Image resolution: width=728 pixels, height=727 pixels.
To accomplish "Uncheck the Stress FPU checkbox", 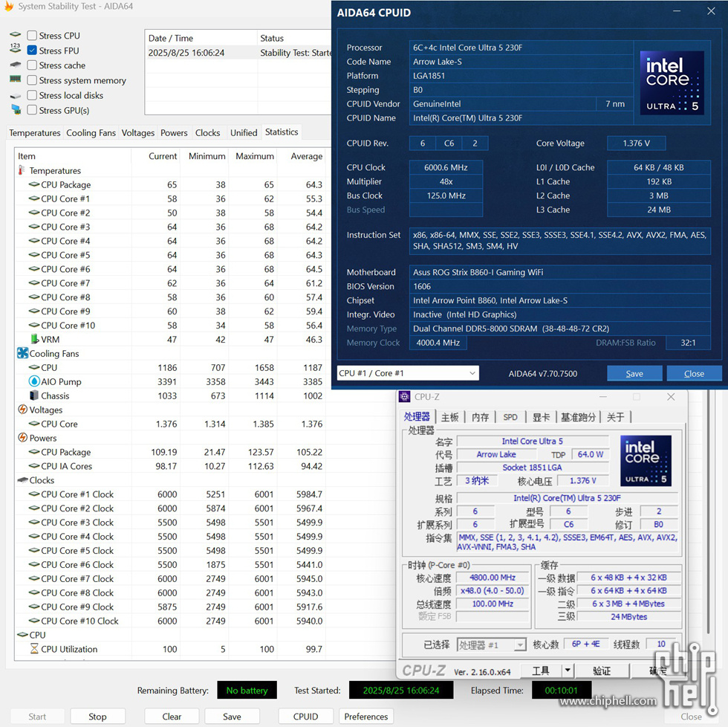I will pos(32,51).
